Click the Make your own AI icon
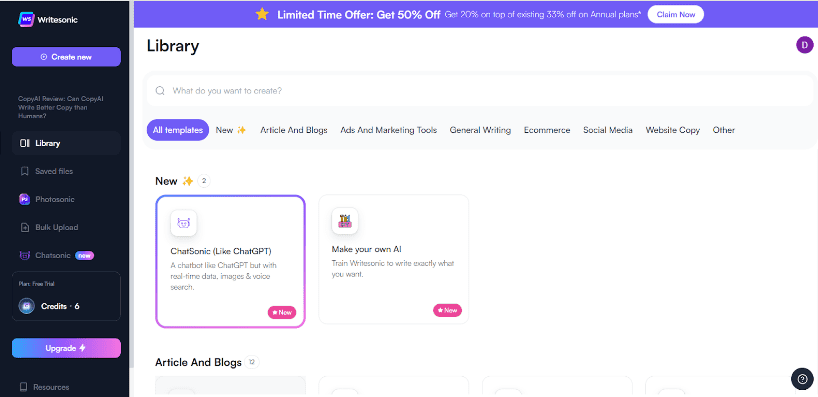 (x=345, y=221)
